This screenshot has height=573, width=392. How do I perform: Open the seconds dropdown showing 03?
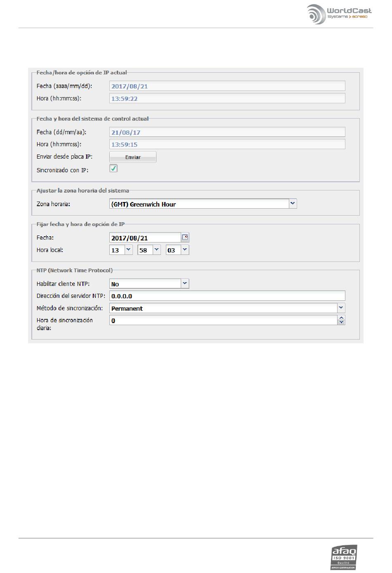[185, 250]
